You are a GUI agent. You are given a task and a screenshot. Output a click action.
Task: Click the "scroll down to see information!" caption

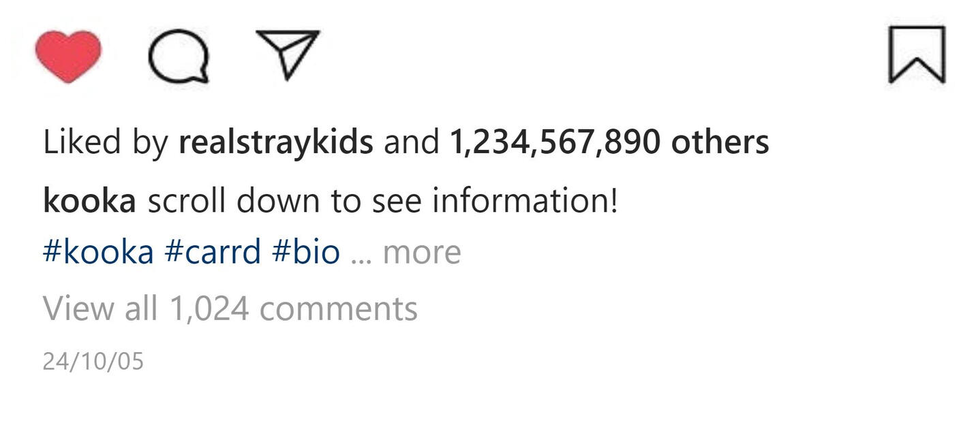tap(382, 202)
